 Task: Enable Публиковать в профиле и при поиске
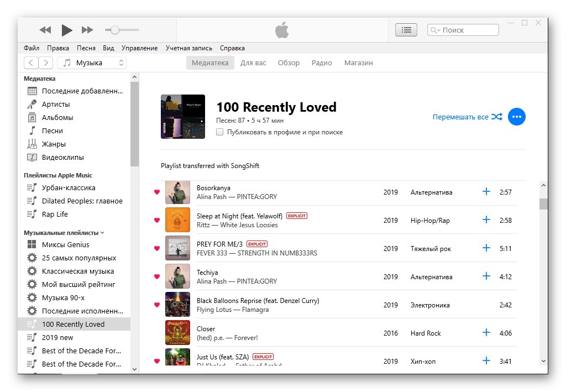point(219,132)
